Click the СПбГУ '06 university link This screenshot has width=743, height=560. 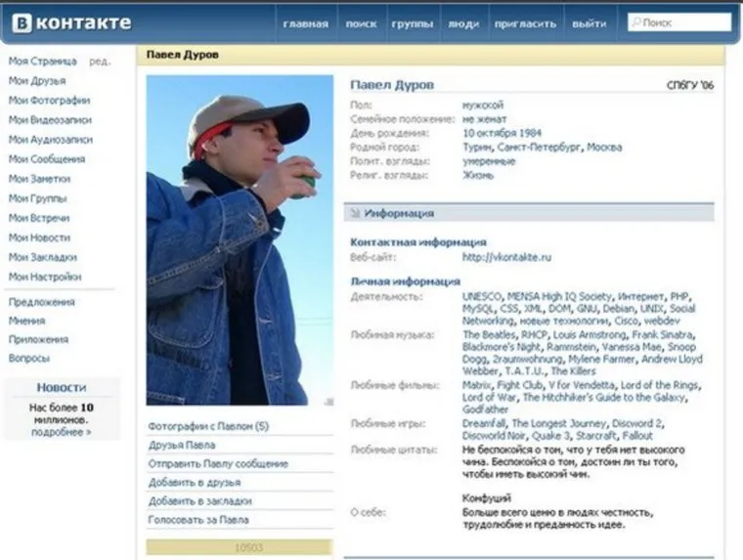pos(689,85)
